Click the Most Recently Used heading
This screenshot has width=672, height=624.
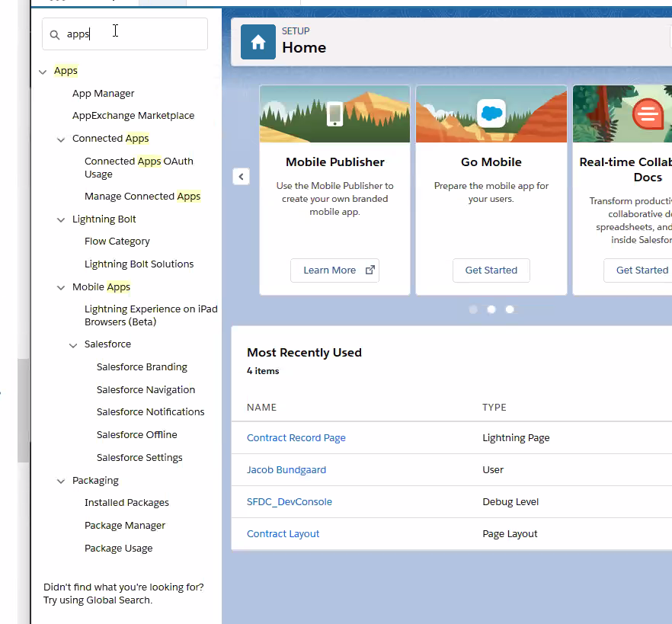[304, 352]
